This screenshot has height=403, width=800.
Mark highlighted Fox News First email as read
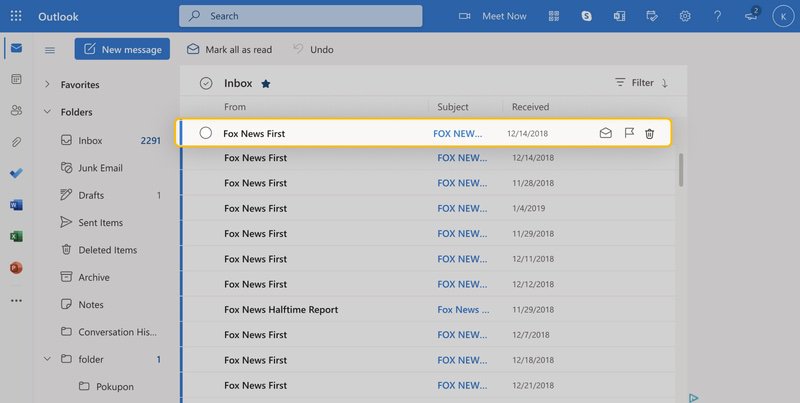point(606,133)
